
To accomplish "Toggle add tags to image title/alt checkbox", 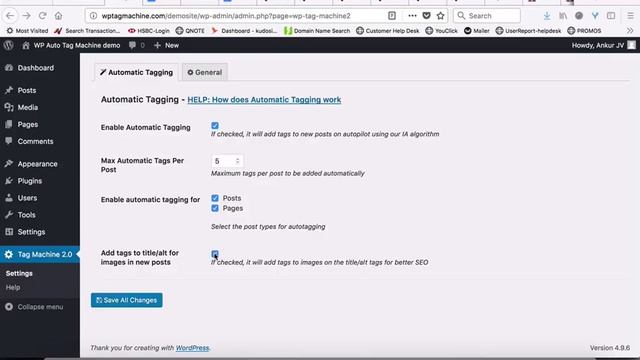I will tap(215, 254).
